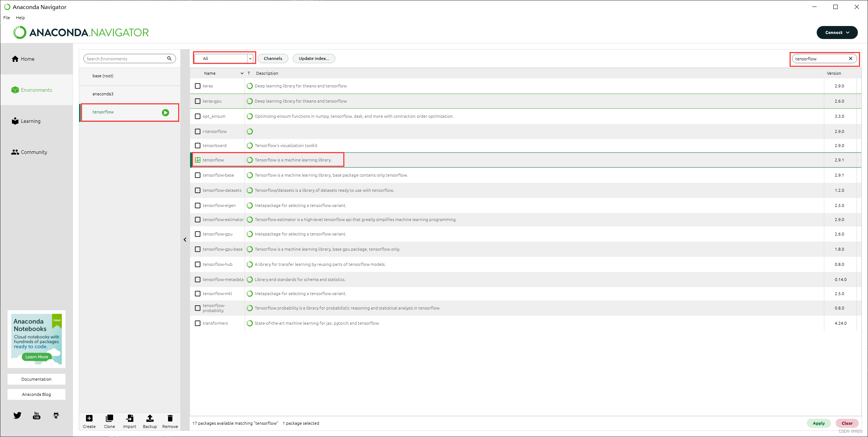Screen dimensions: 868x437
Task: Click the Import environment icon
Action: [130, 418]
